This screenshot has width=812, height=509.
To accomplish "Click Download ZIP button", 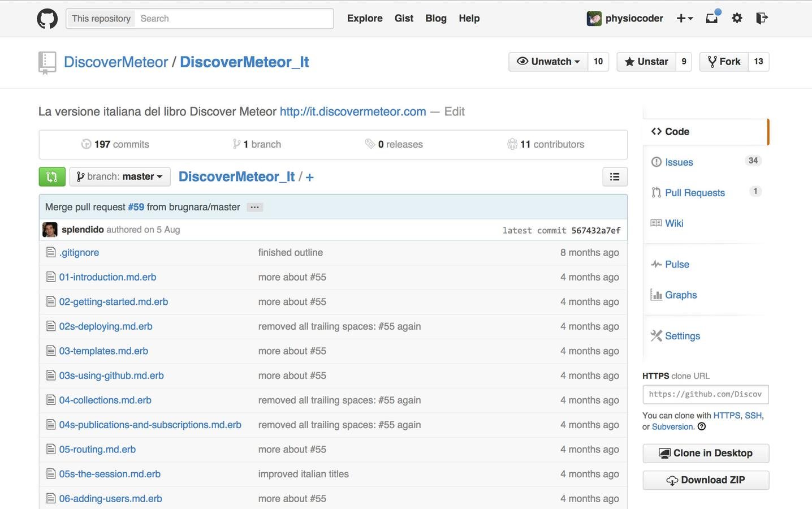I will click(706, 480).
